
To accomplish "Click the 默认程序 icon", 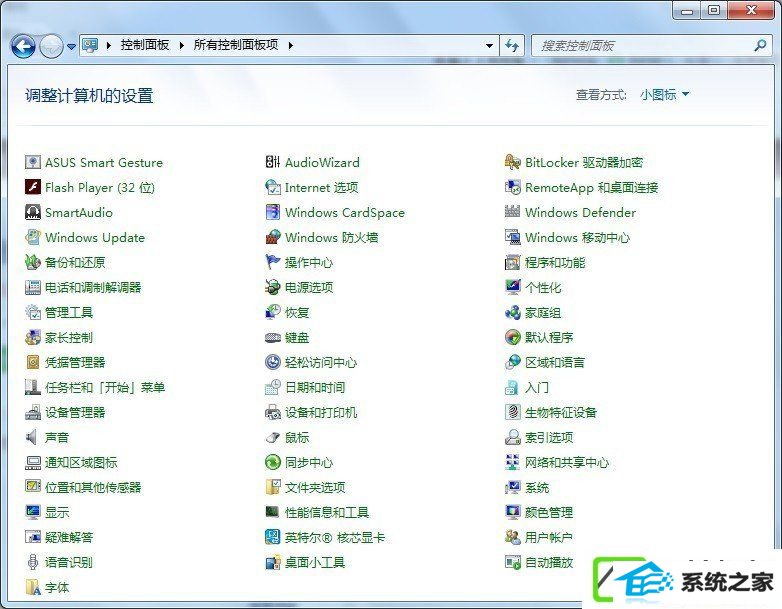I will [x=513, y=337].
